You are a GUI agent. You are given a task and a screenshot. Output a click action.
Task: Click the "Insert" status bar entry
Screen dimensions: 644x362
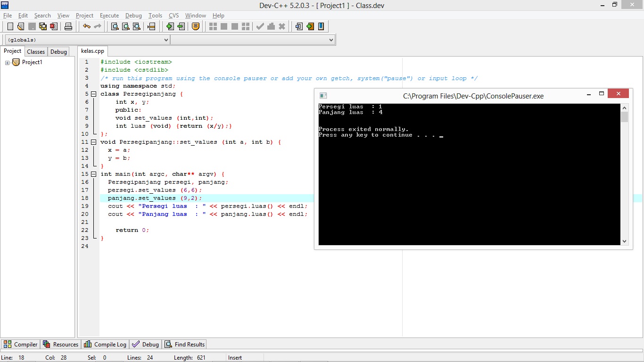pos(235,358)
